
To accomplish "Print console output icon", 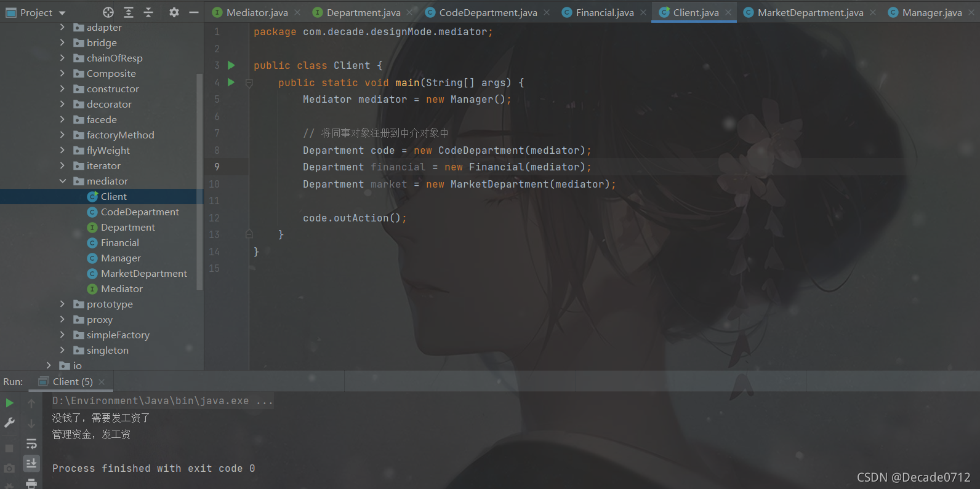I will tap(31, 483).
